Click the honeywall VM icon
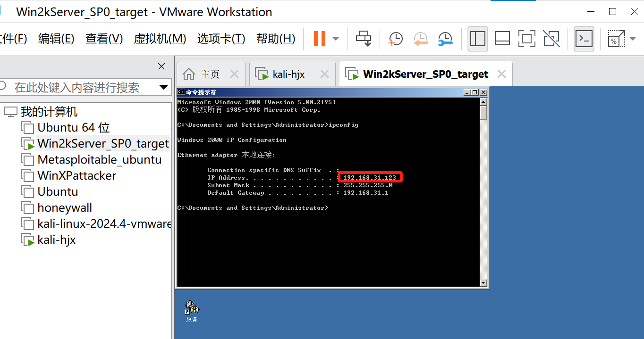The image size is (644, 339). [27, 208]
